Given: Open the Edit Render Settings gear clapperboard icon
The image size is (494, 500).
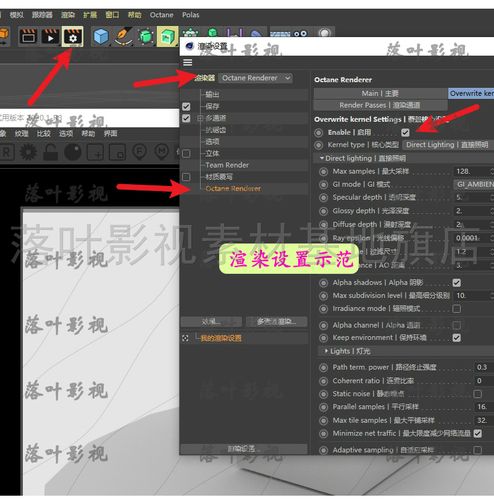Looking at the screenshot, I should pos(72,36).
